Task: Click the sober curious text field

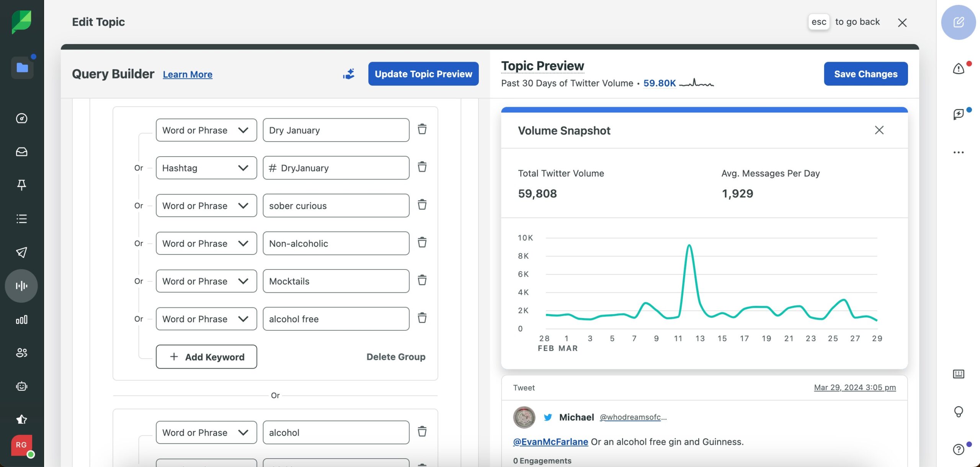Action: tap(336, 206)
